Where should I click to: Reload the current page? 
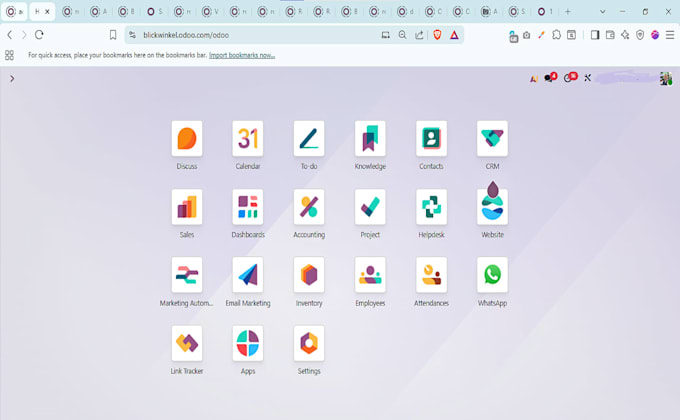(x=39, y=35)
